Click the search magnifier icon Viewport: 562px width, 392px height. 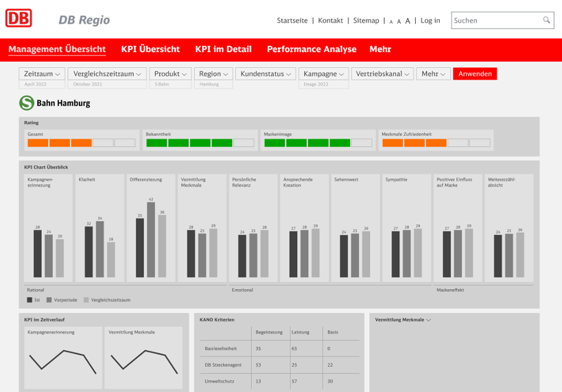coord(546,20)
